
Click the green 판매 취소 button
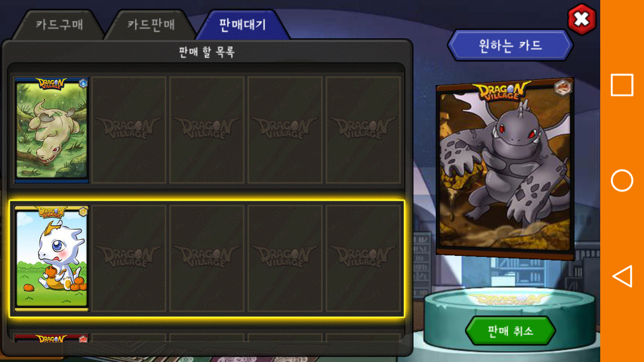click(510, 331)
